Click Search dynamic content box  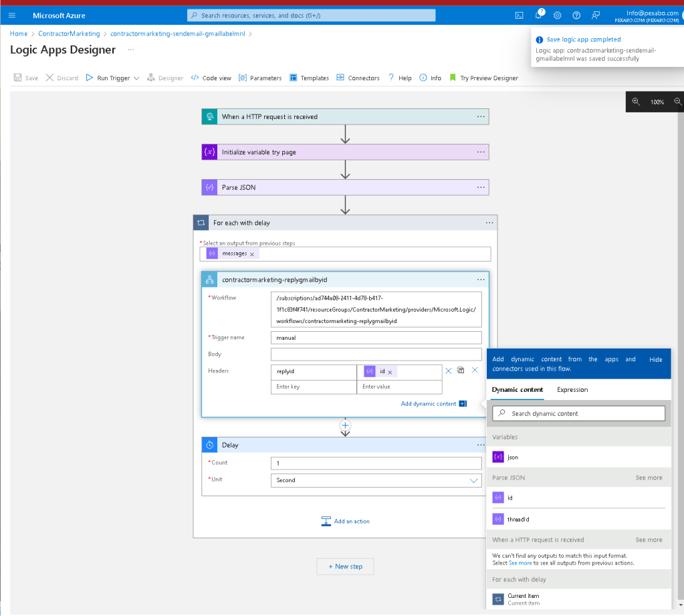pos(578,413)
